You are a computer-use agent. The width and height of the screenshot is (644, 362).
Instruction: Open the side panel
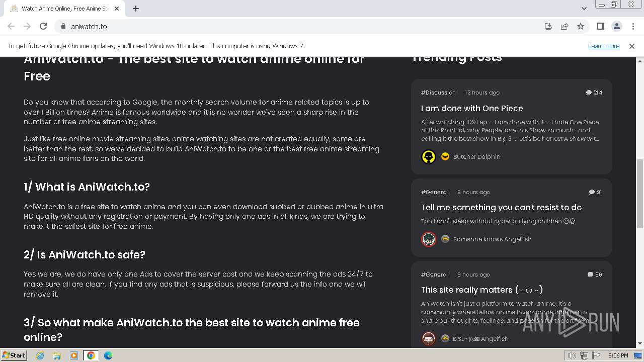tap(601, 26)
